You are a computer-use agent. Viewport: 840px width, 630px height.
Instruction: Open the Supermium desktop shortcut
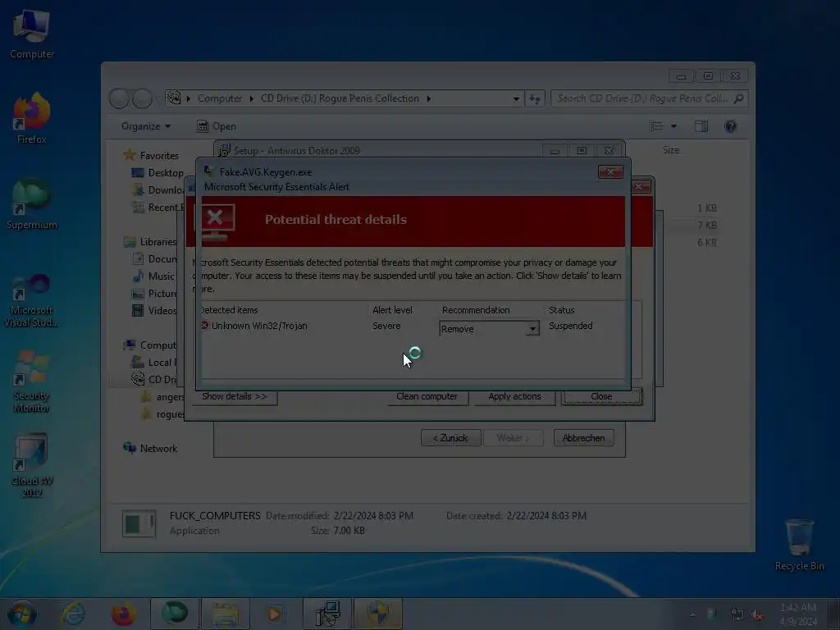point(32,204)
